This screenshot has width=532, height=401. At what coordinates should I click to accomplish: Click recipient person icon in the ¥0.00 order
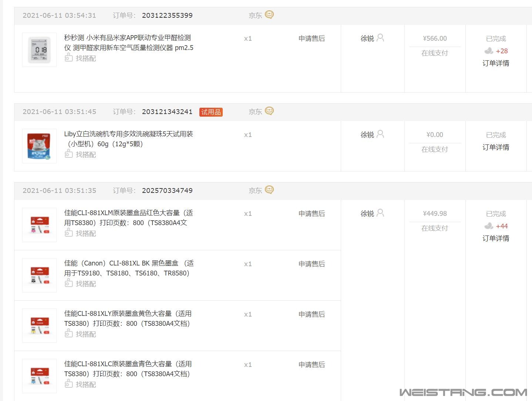(x=380, y=134)
